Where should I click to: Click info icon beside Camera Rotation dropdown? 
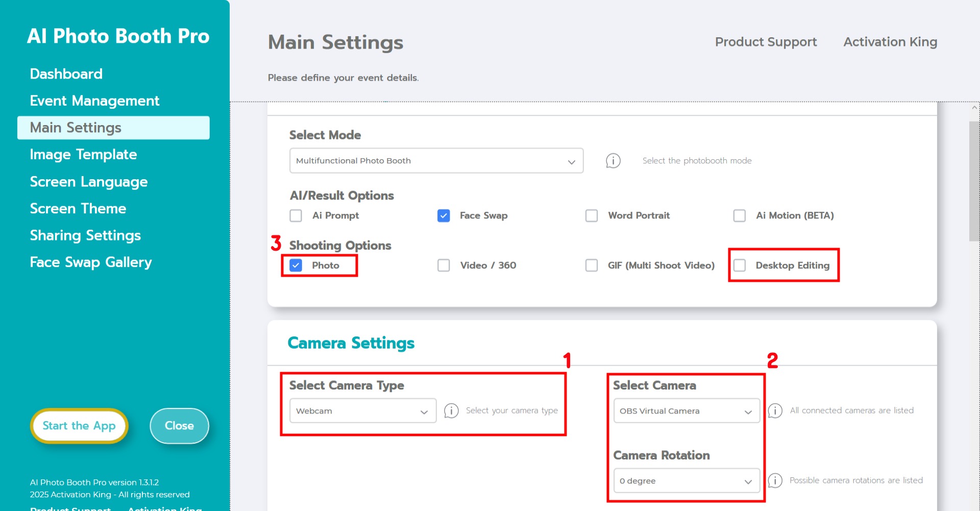point(775,480)
